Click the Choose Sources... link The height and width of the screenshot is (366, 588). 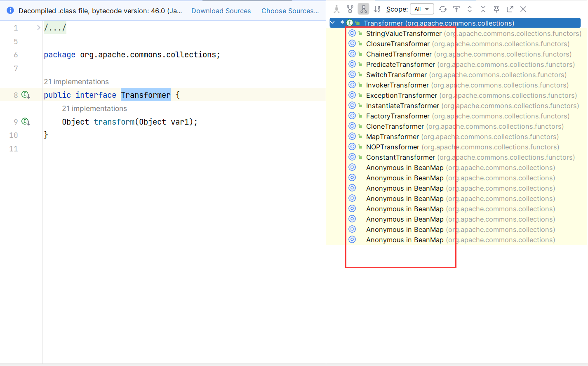coord(290,11)
